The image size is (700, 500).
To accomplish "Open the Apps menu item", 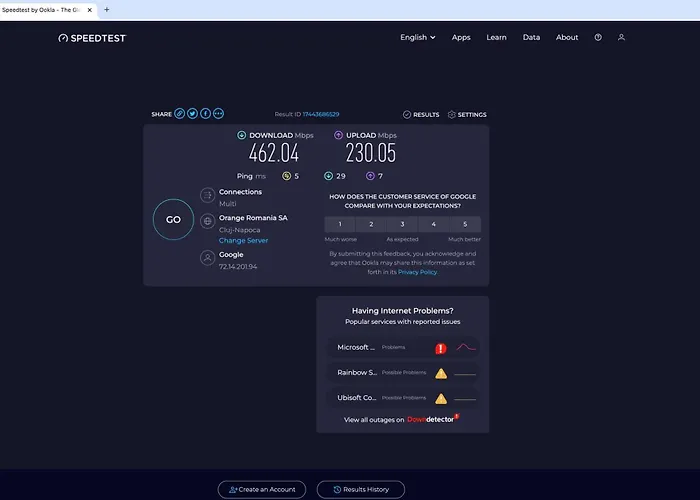I will 461,38.
